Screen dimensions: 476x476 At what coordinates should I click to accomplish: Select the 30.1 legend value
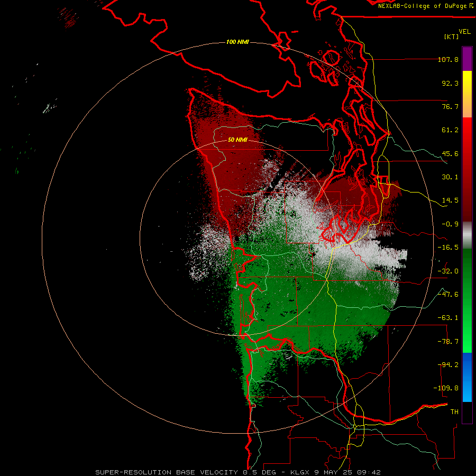pos(450,177)
